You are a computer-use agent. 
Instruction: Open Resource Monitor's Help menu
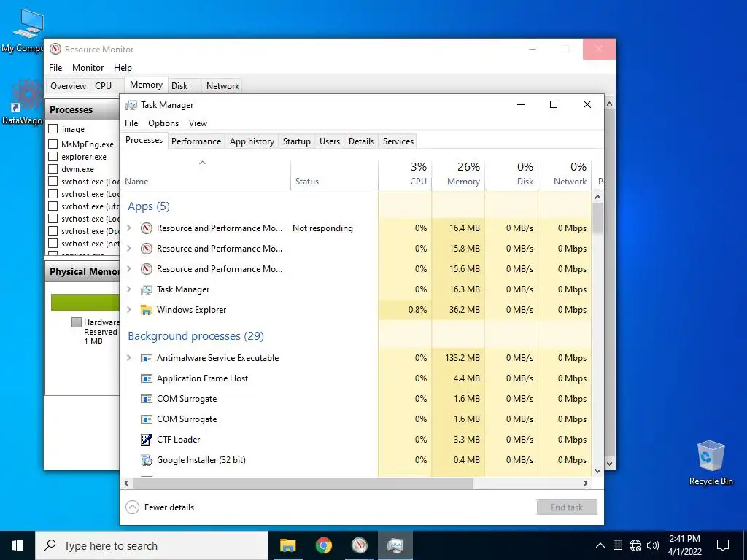coord(123,68)
